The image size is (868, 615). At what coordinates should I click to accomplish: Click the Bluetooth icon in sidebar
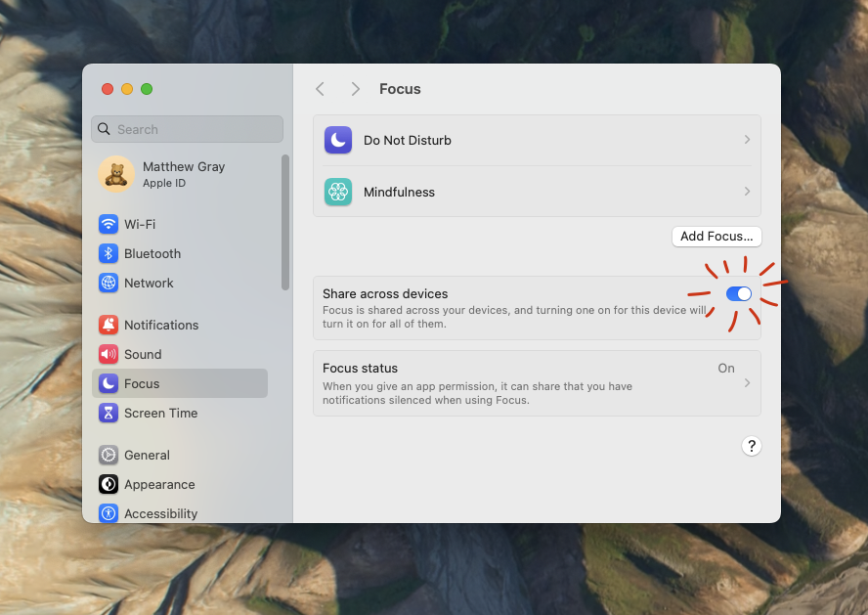click(108, 253)
